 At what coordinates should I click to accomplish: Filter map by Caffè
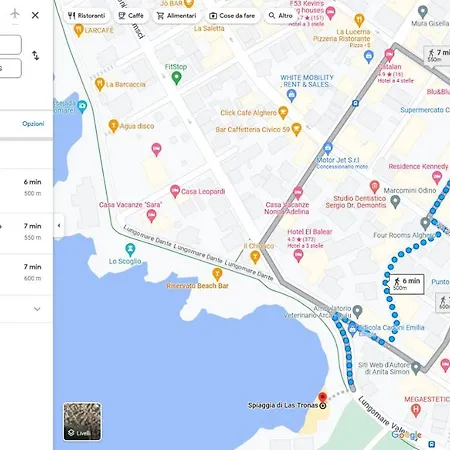(131, 16)
